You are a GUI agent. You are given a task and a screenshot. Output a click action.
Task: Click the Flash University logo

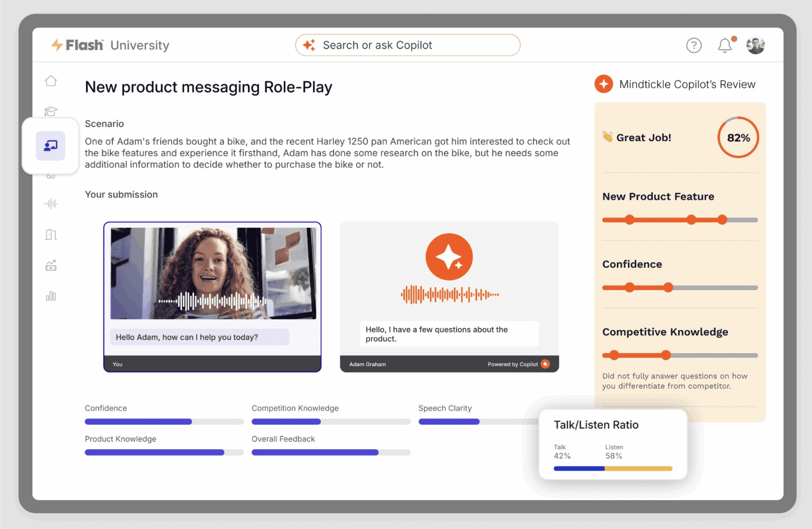tap(110, 45)
